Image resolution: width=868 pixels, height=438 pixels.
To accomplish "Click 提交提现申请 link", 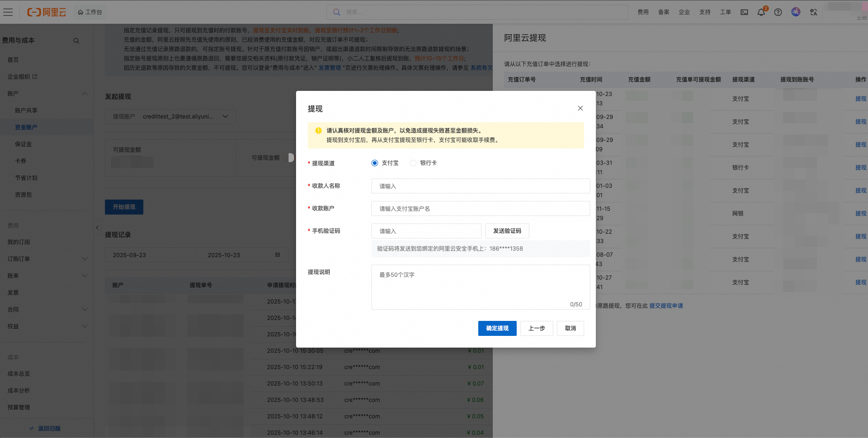I will (x=666, y=306).
